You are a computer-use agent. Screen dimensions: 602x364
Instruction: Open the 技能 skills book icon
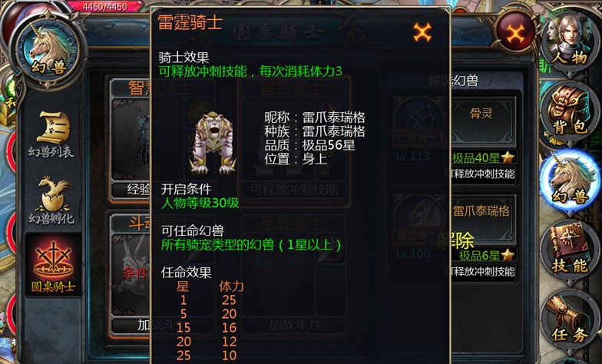[x=570, y=250]
